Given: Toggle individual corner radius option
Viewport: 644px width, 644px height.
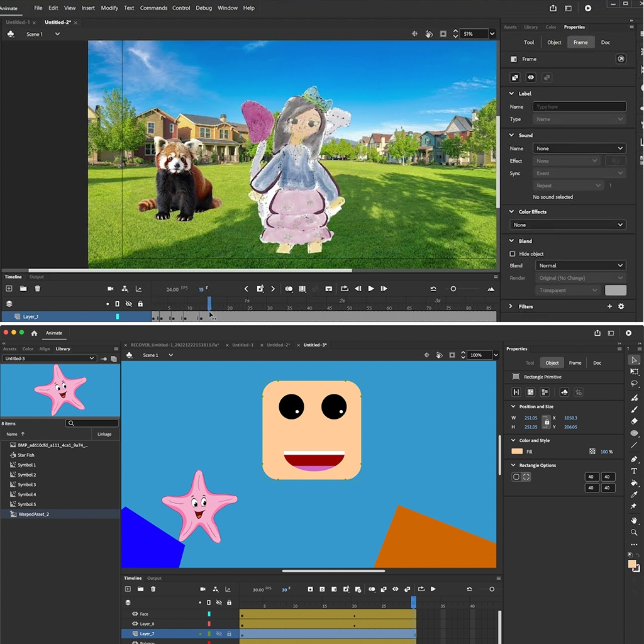Looking at the screenshot, I should click(526, 477).
